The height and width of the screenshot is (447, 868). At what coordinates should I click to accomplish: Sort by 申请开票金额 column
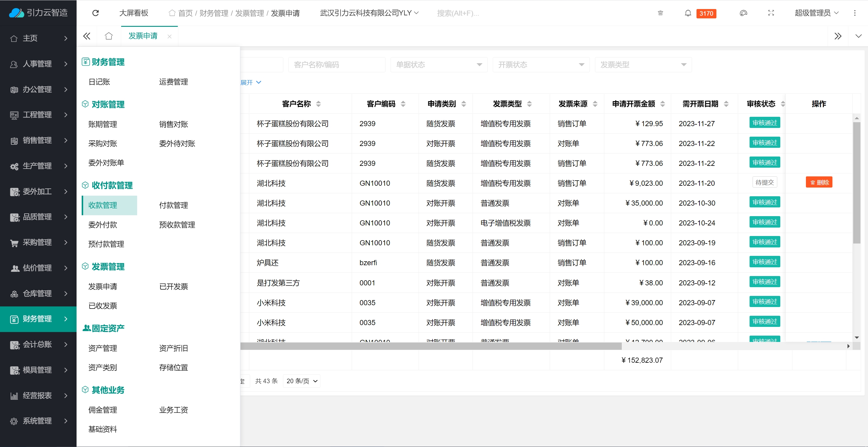[x=662, y=104]
